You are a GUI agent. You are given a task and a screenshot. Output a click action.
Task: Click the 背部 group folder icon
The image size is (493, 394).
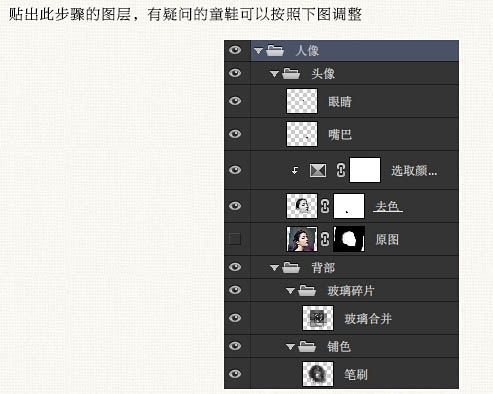click(x=291, y=267)
